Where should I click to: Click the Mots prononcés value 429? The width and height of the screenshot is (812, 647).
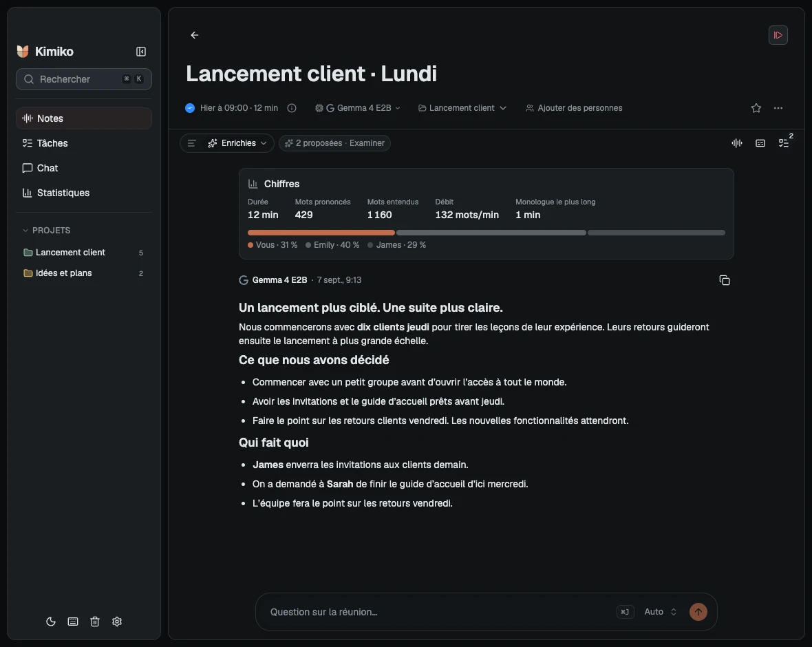(x=303, y=215)
